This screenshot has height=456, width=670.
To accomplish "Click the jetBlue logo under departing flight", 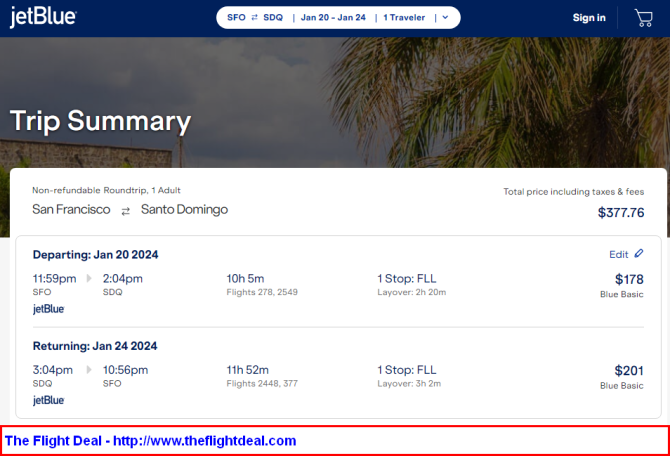I will pyautogui.click(x=48, y=309).
